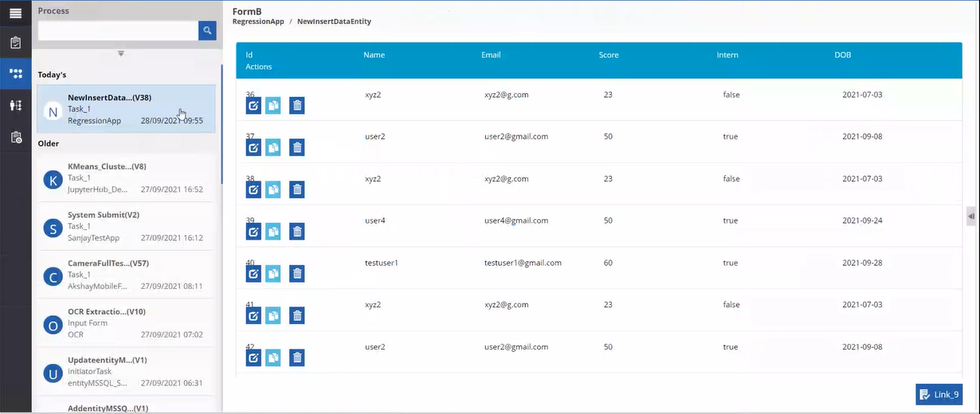Click the Older group heading
The width and height of the screenshot is (980, 414).
[48, 143]
